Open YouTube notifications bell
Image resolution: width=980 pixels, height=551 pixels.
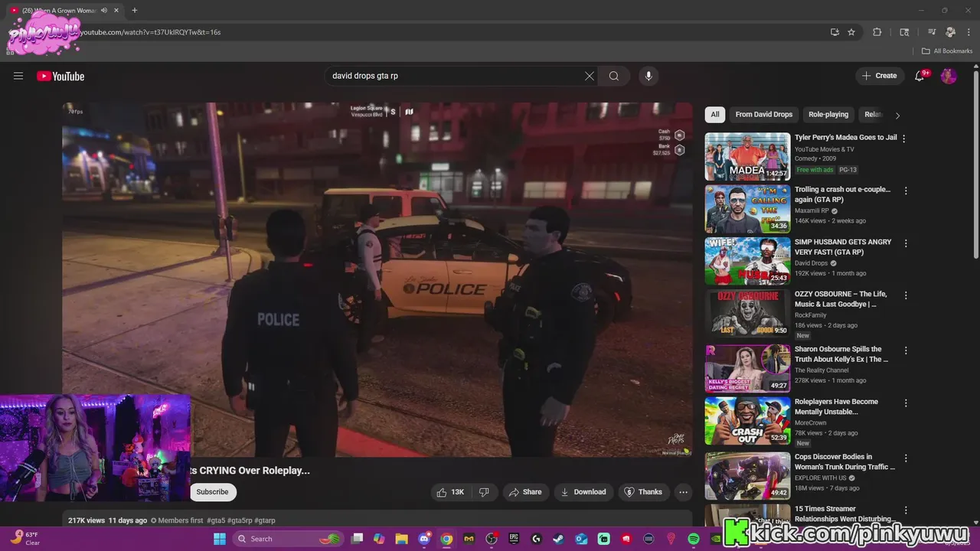tap(920, 76)
